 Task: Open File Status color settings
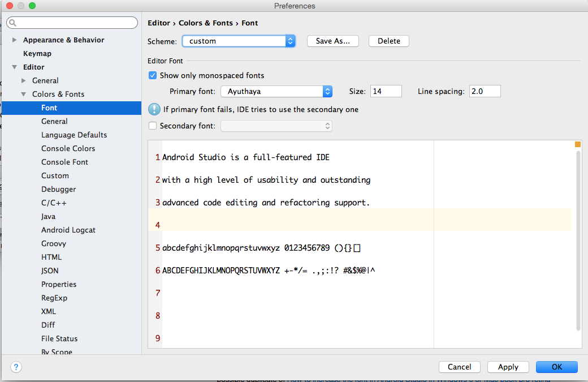click(59, 338)
